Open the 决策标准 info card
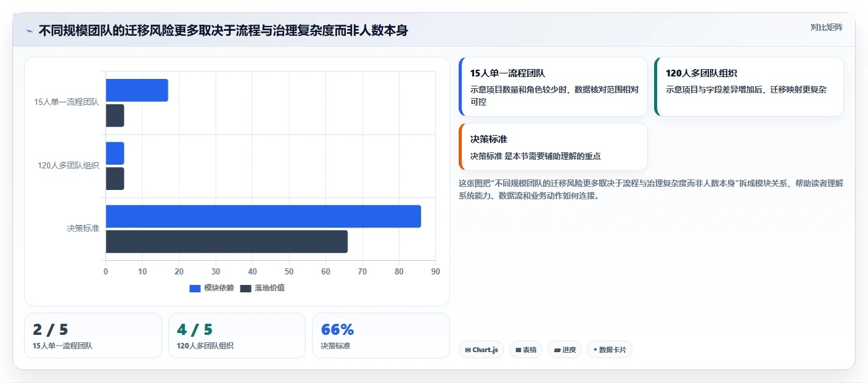 point(553,147)
